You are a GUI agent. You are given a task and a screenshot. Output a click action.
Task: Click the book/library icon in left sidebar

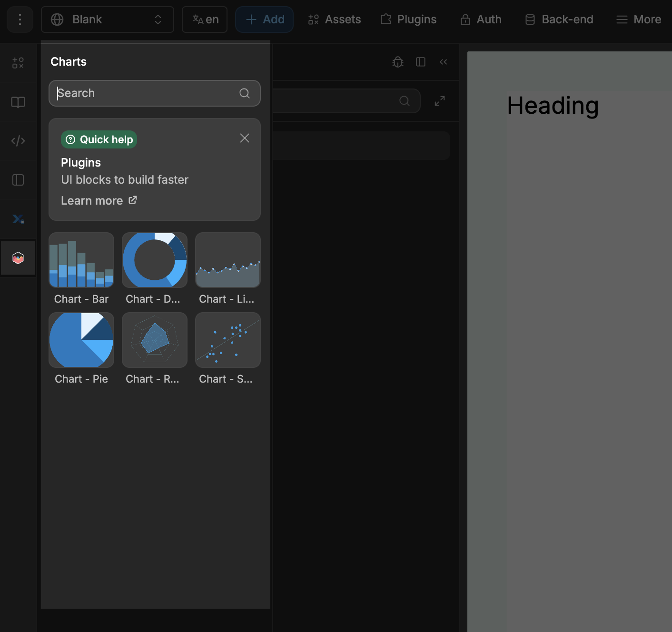click(18, 102)
